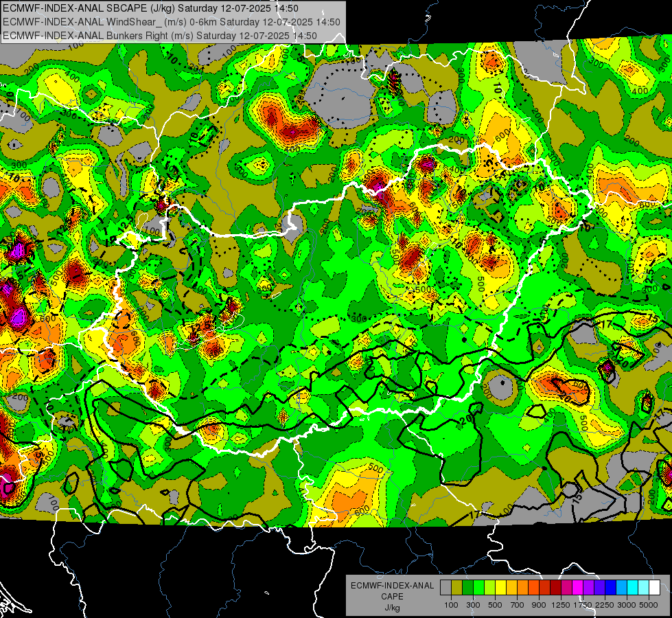
Task: Click the legend title ECMWF-INDEX-ANAL
Action: coord(393,586)
